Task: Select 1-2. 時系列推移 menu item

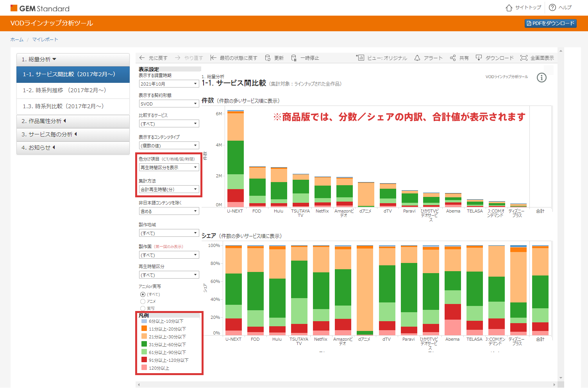Action: coord(73,90)
